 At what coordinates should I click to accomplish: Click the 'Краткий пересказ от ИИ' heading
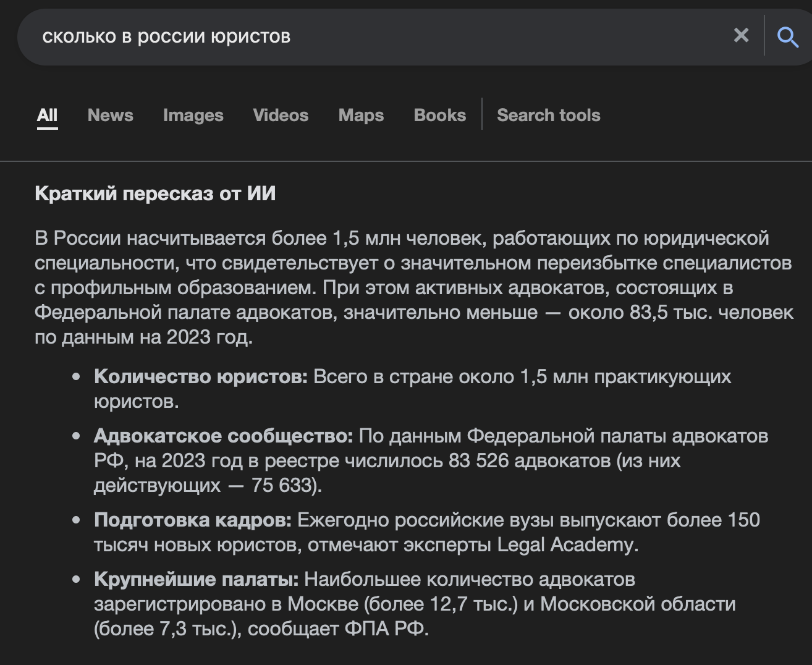(x=155, y=193)
